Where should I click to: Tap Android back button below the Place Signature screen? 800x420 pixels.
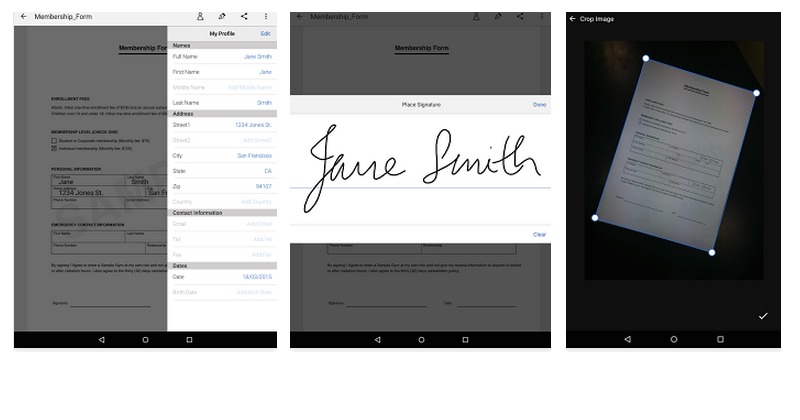coord(378,339)
